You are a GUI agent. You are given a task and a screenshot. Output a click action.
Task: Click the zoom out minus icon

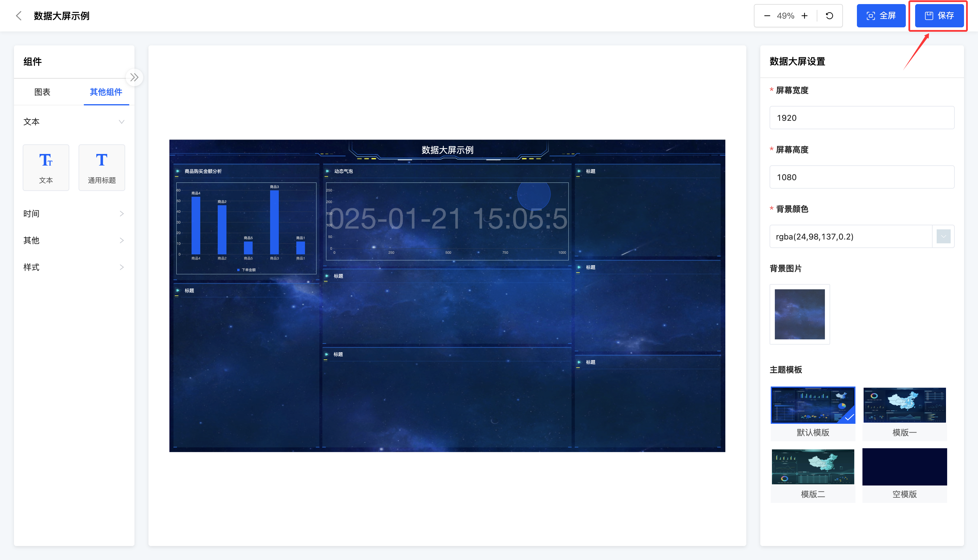click(x=767, y=16)
